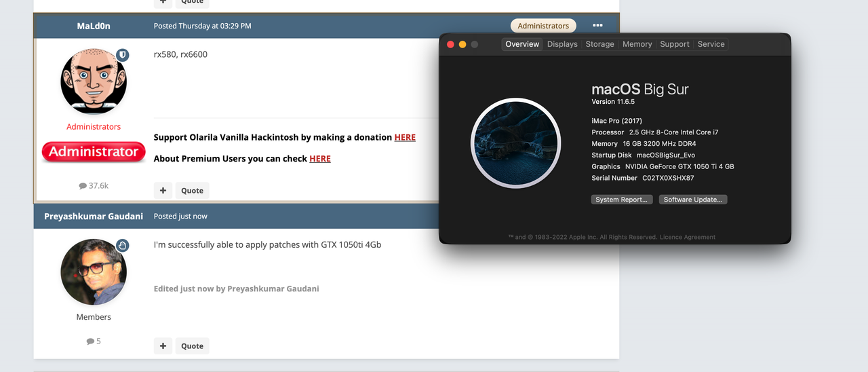Click the plus multiquote button on MaLd0n's post
The image size is (868, 372).
click(163, 191)
